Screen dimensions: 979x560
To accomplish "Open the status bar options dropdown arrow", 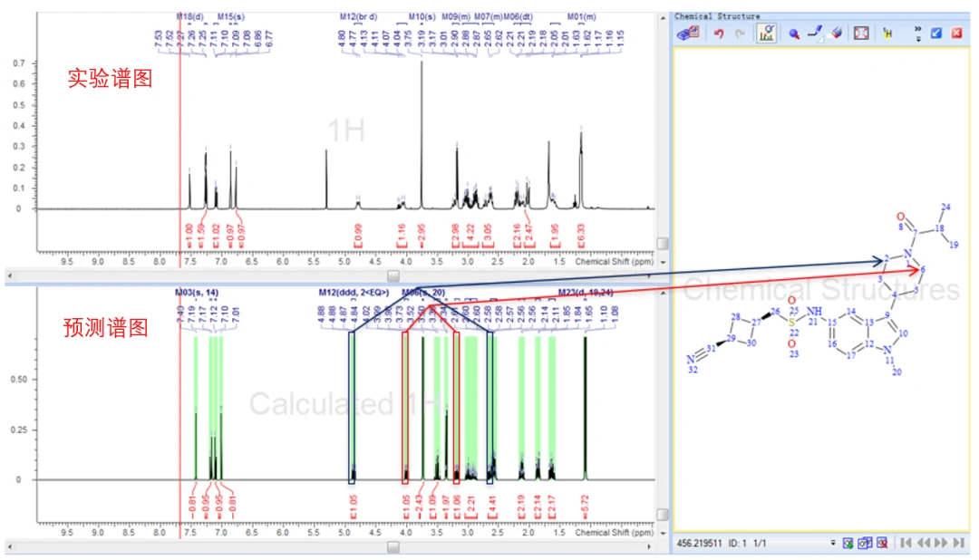I will click(x=833, y=543).
